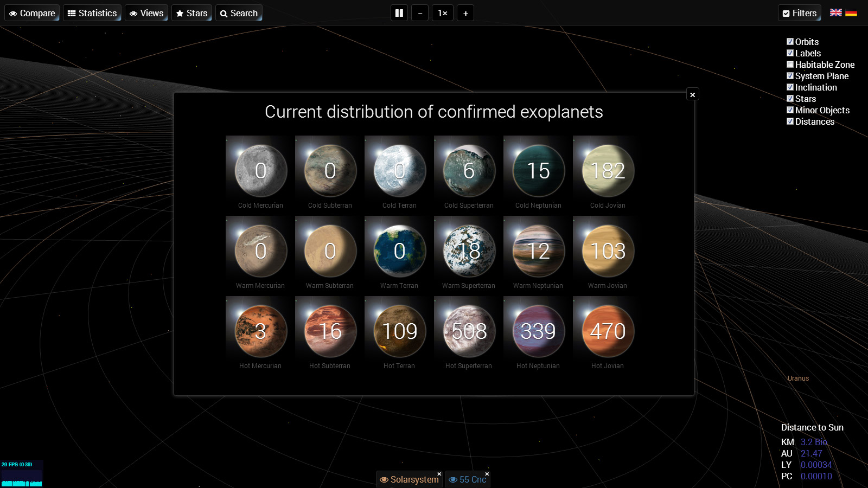Enable the Habitable Zone checkbox
Viewport: 868px width, 488px height.
click(790, 64)
